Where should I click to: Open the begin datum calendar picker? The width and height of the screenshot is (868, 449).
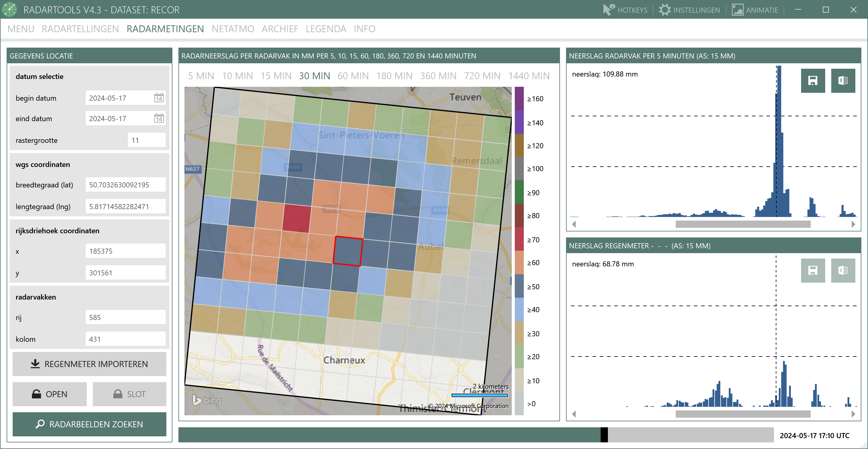click(x=159, y=98)
